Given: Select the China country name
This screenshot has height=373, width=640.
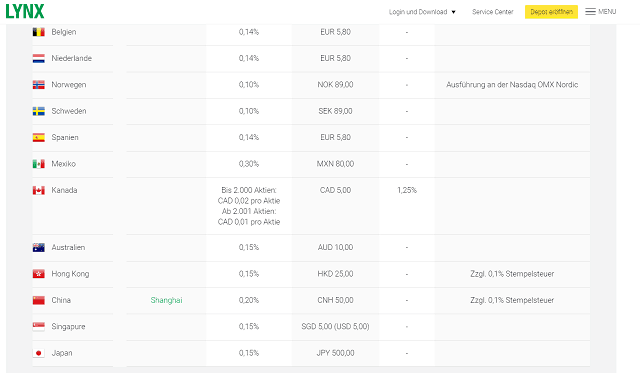Looking at the screenshot, I should pos(61,300).
